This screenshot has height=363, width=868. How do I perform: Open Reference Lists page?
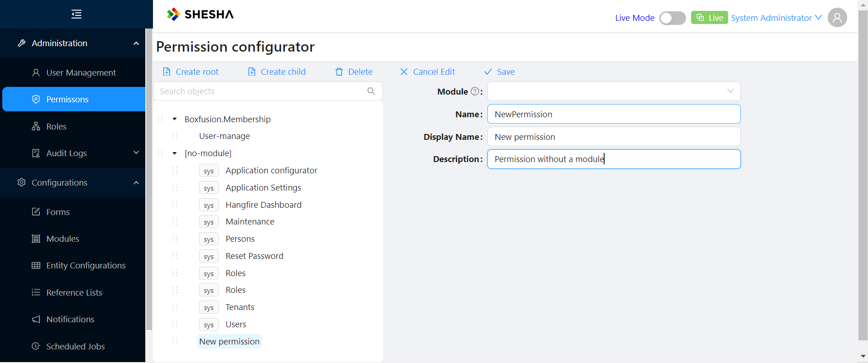[x=74, y=292]
